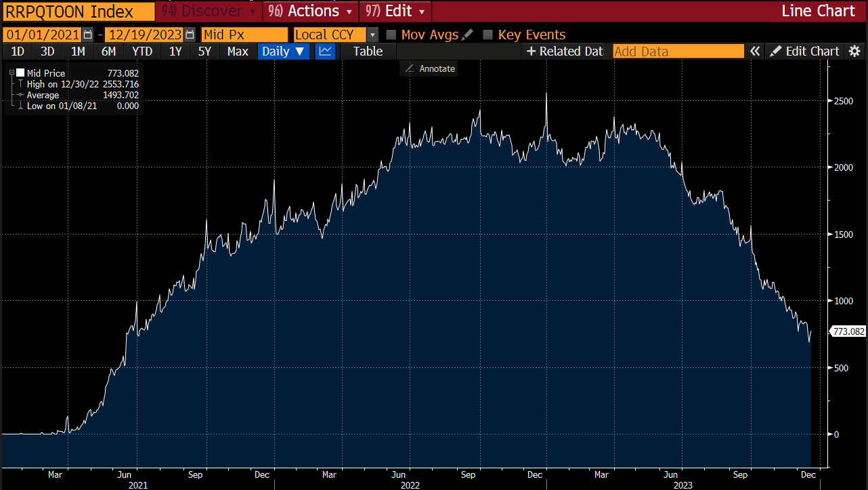Open the end date calendar picker
The image size is (868, 490).
tap(190, 35)
